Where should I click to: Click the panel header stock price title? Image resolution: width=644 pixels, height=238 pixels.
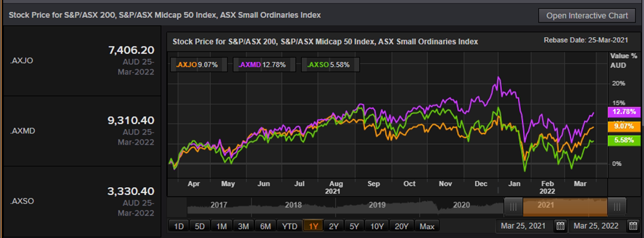coord(164,15)
